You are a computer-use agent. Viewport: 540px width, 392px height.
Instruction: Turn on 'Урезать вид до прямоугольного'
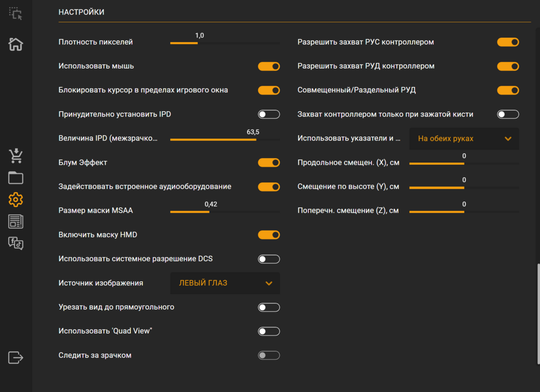(269, 307)
